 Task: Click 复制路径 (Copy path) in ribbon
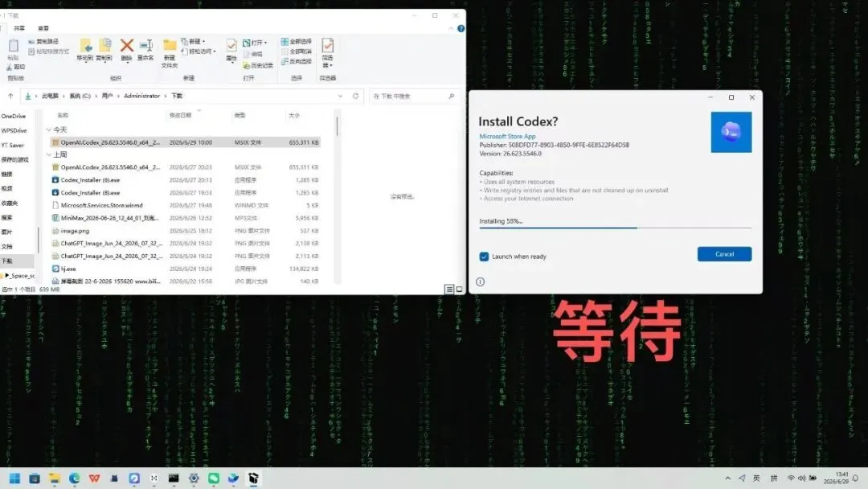[43, 42]
